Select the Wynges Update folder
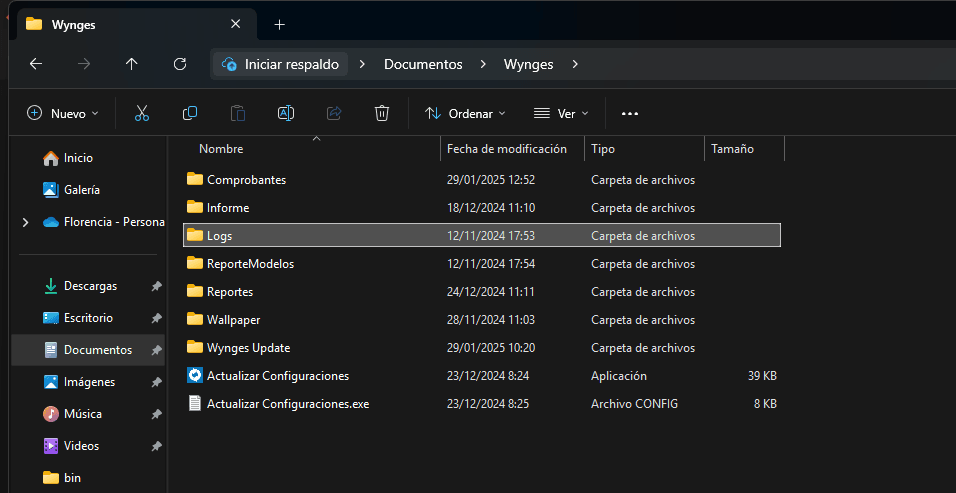Image resolution: width=956 pixels, height=493 pixels. pyautogui.click(x=248, y=348)
